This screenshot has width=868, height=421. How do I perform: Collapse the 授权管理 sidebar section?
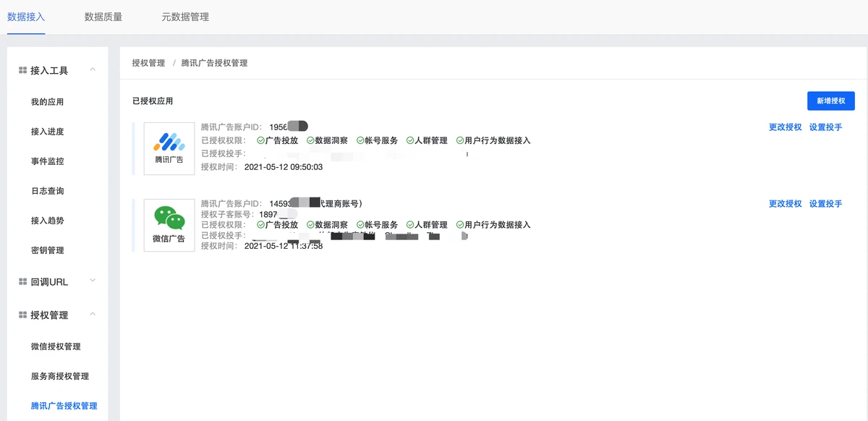pyautogui.click(x=93, y=314)
